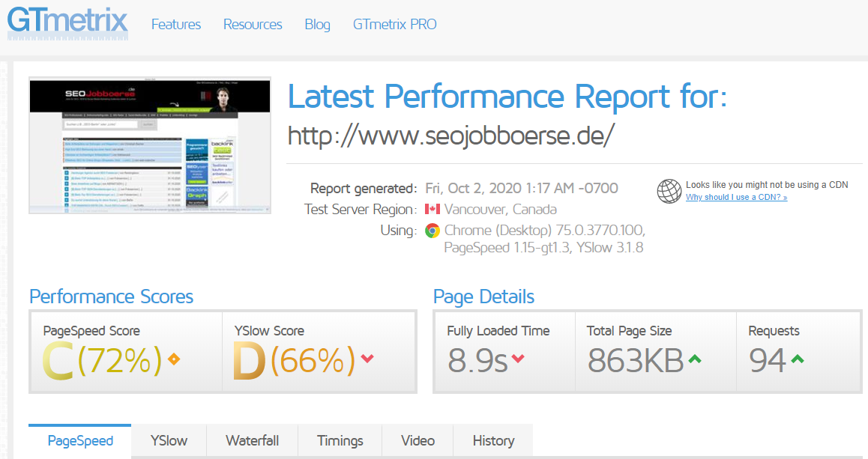Open the Video tab
The width and height of the screenshot is (868, 459).
(x=418, y=441)
